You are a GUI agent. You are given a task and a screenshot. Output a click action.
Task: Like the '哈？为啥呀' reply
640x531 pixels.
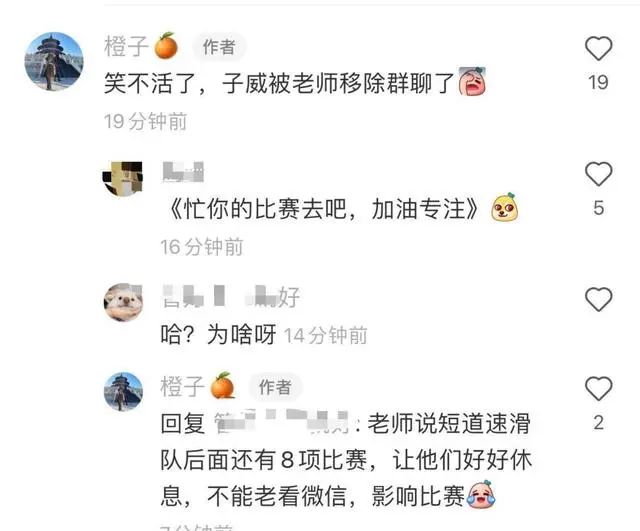click(x=598, y=299)
